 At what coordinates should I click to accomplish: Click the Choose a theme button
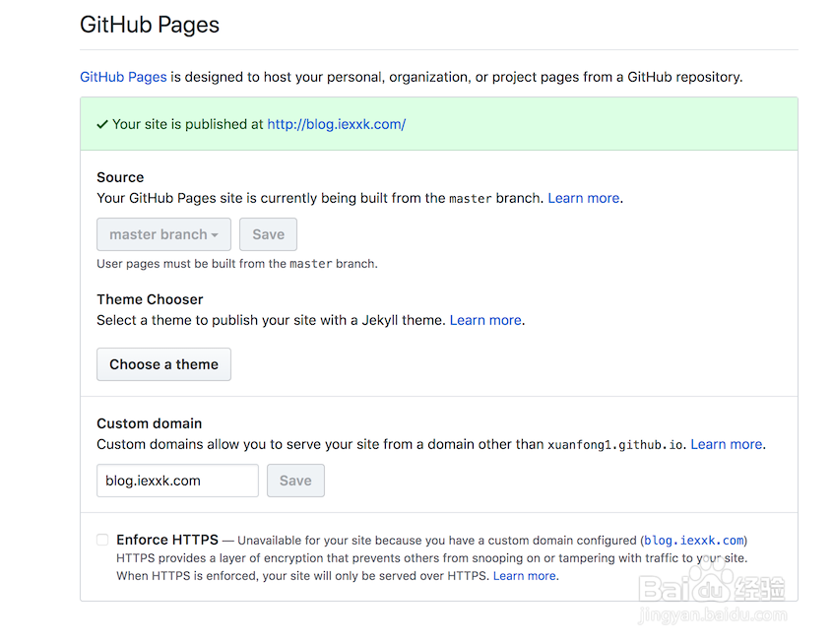(x=163, y=364)
